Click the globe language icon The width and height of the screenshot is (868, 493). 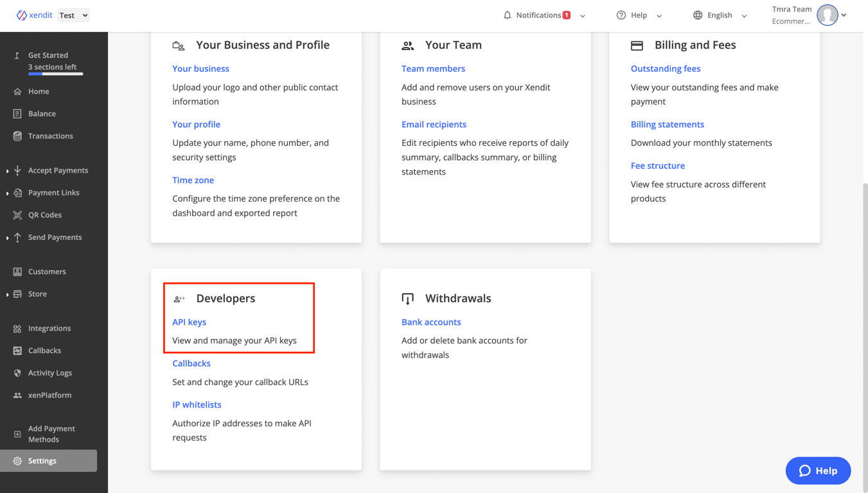point(698,15)
